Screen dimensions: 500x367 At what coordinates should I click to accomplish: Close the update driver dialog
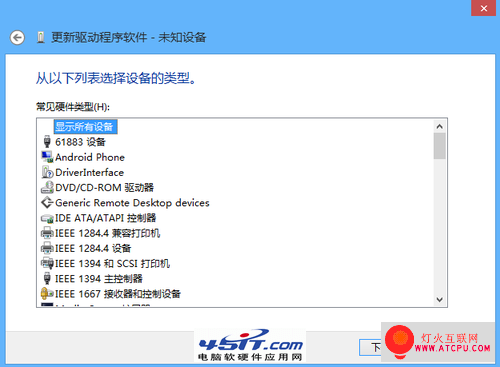tap(483, 8)
